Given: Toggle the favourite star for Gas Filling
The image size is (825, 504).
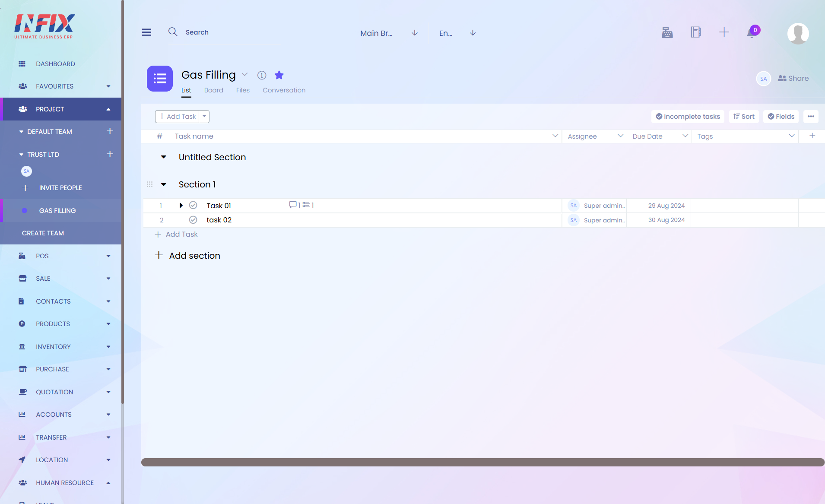Looking at the screenshot, I should point(279,75).
